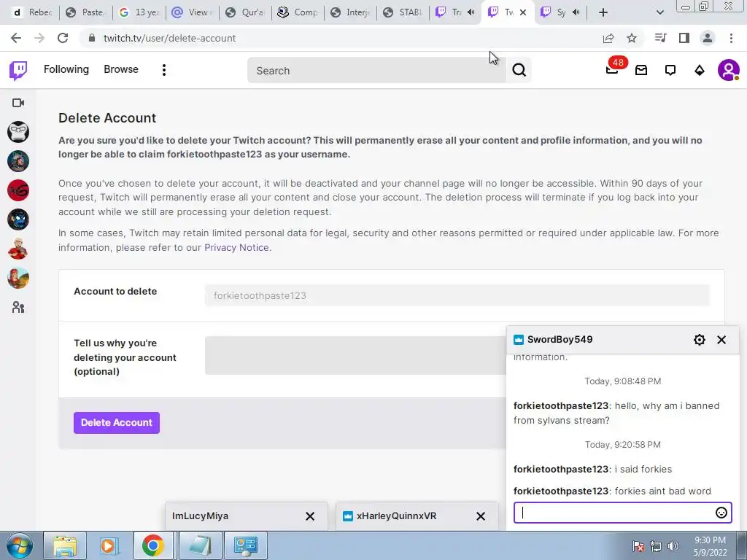Open the media control icon in Chrome toolbar
747x560 pixels.
[x=660, y=38]
